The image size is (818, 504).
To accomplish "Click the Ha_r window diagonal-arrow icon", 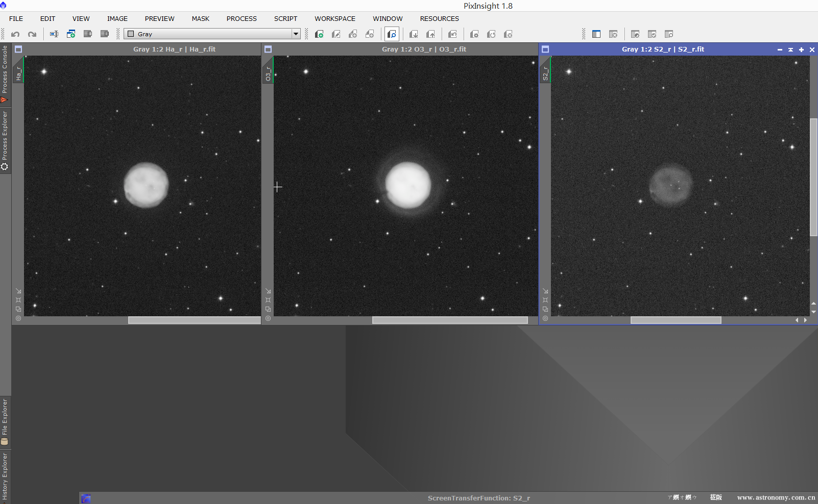I will [18, 291].
